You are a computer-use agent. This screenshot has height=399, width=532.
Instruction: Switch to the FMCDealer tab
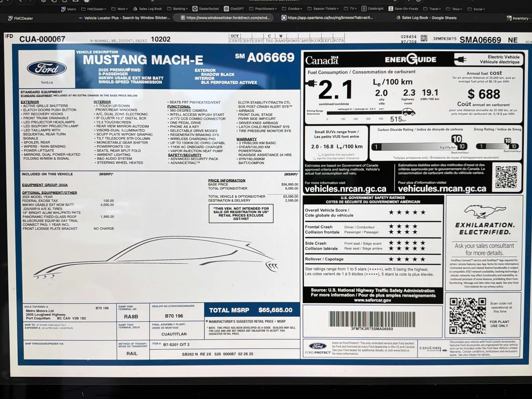point(21,18)
